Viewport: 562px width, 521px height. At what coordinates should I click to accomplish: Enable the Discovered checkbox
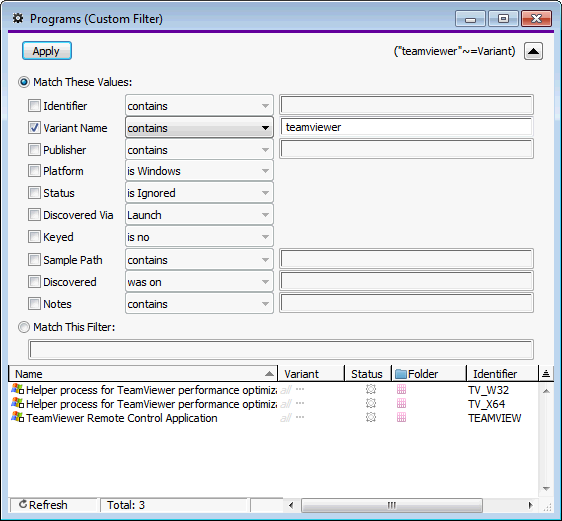(34, 282)
